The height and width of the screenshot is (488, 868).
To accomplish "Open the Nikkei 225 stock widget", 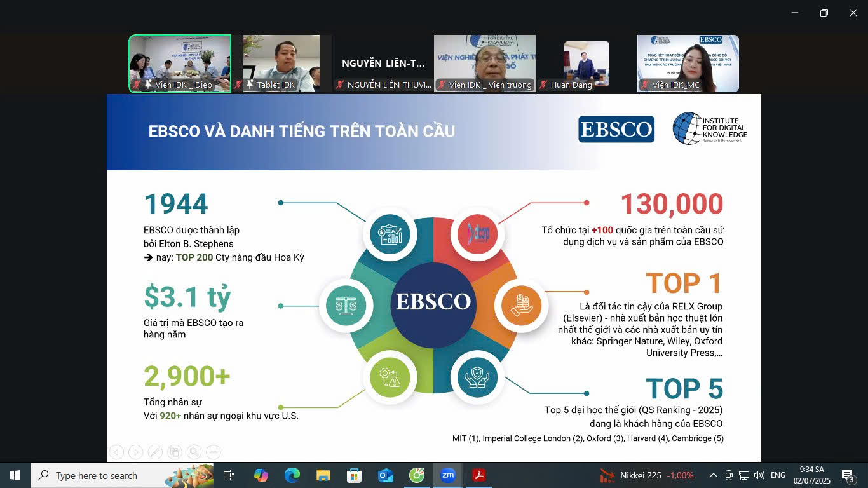I will [x=647, y=475].
